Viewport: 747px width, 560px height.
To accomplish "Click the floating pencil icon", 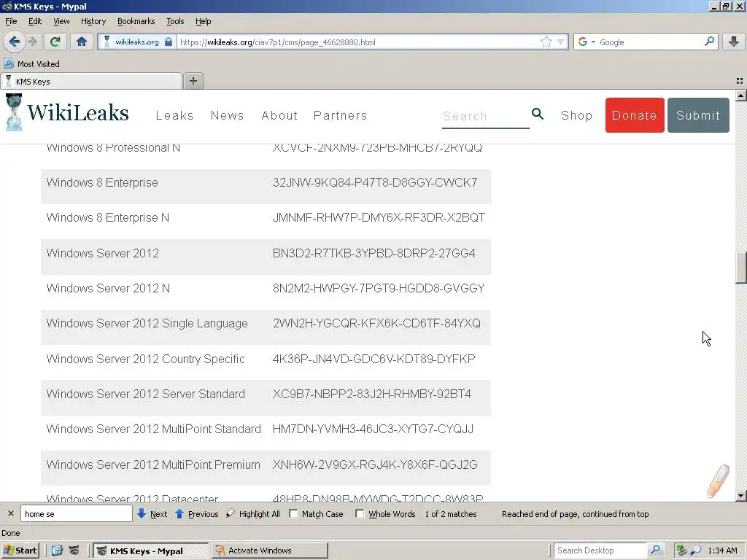I will tap(718, 481).
